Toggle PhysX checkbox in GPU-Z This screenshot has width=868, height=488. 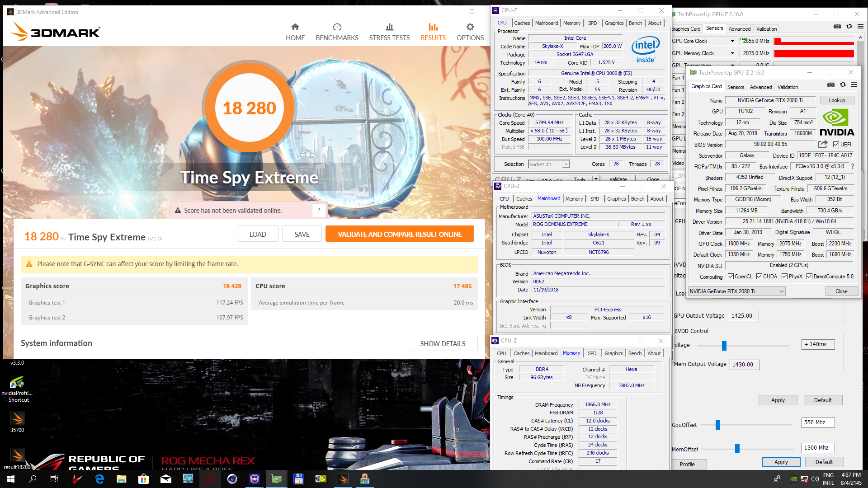(785, 277)
